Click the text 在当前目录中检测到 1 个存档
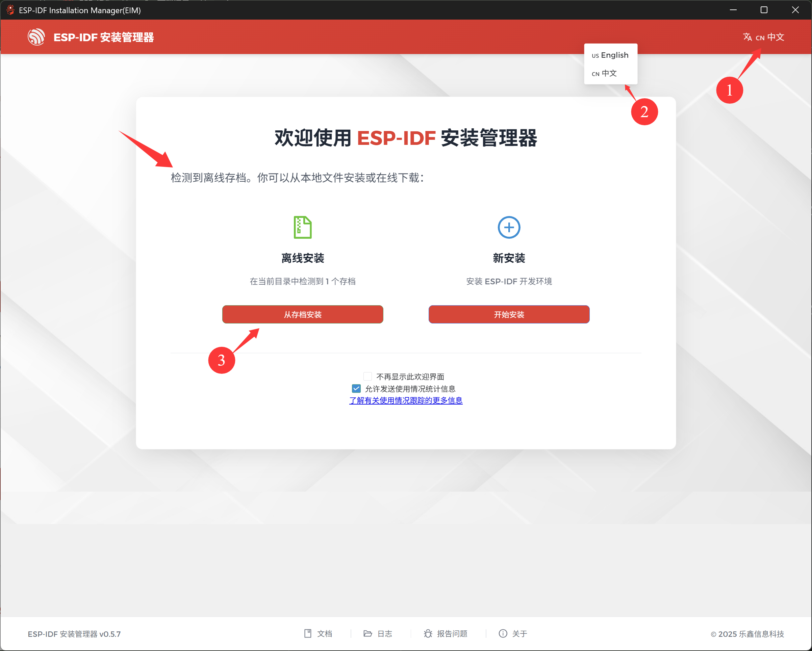The height and width of the screenshot is (651, 812). 302,281
